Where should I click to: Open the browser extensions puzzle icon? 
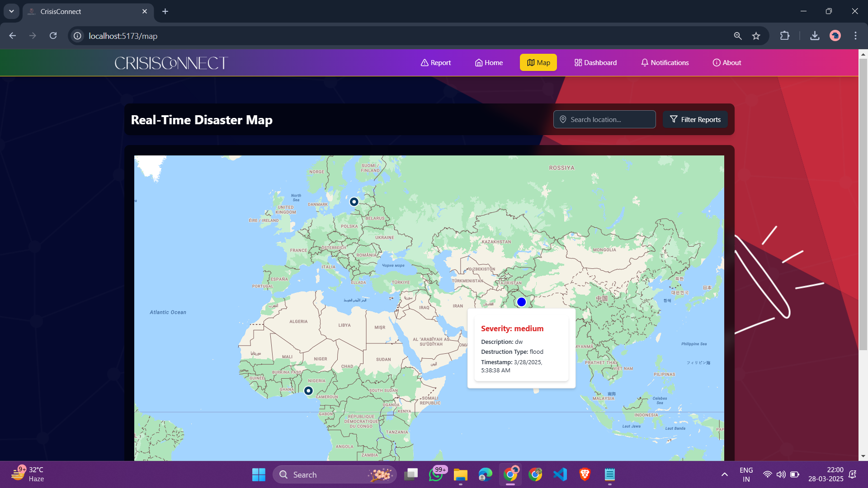pyautogui.click(x=785, y=36)
